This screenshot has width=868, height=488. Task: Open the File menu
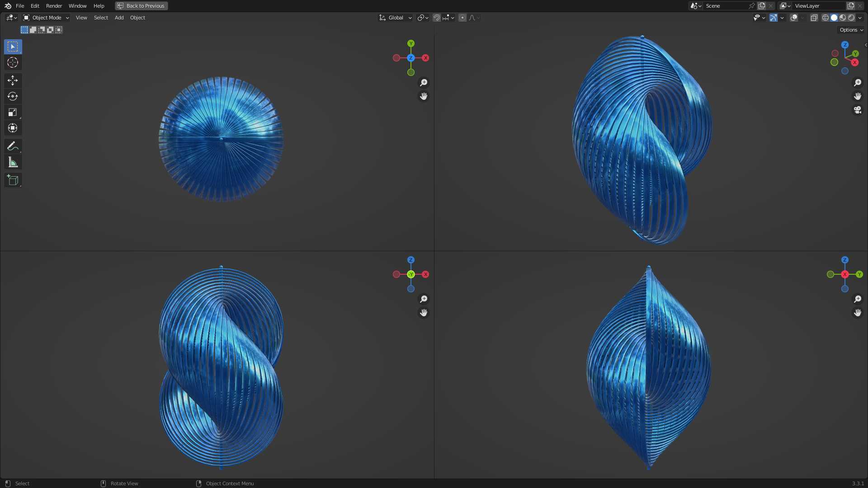[20, 6]
